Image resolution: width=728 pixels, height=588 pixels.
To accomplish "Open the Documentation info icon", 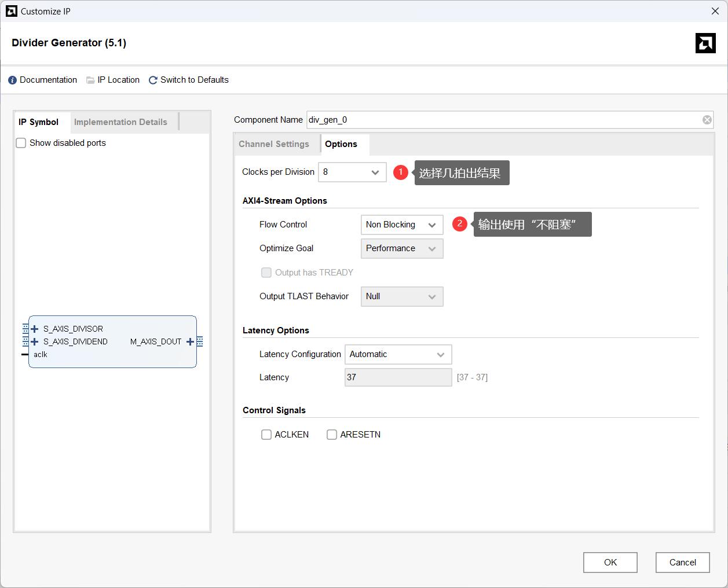I will 12,80.
